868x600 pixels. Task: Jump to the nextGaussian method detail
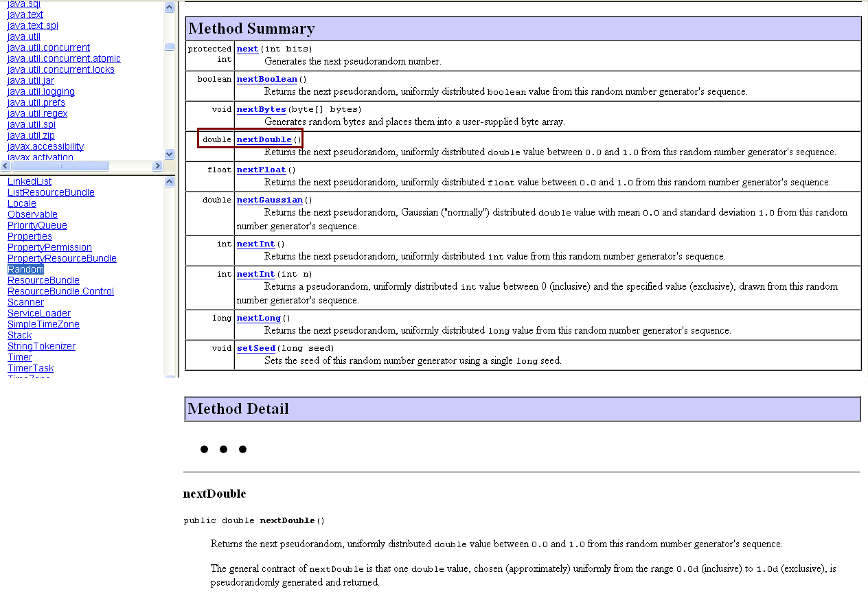[x=270, y=200]
